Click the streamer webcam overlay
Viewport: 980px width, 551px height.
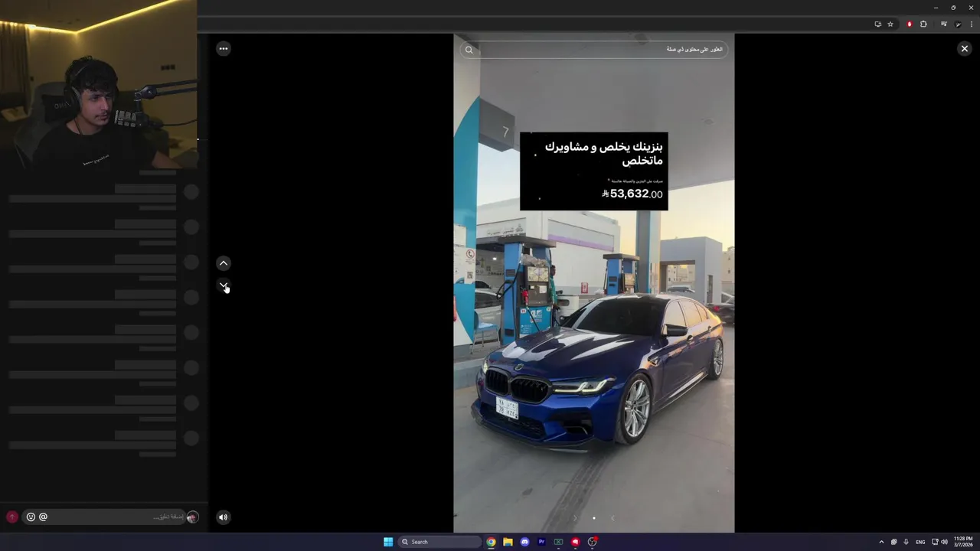point(98,84)
